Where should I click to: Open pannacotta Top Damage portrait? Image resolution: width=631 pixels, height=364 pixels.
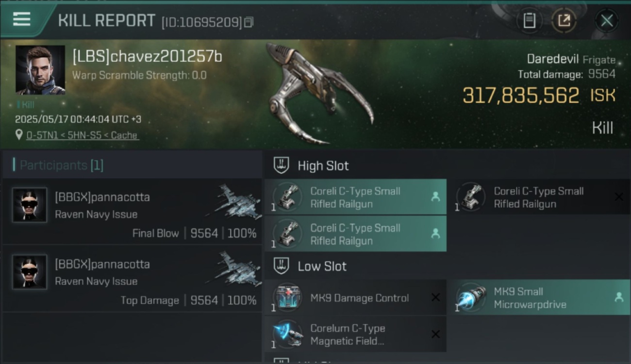tap(30, 272)
